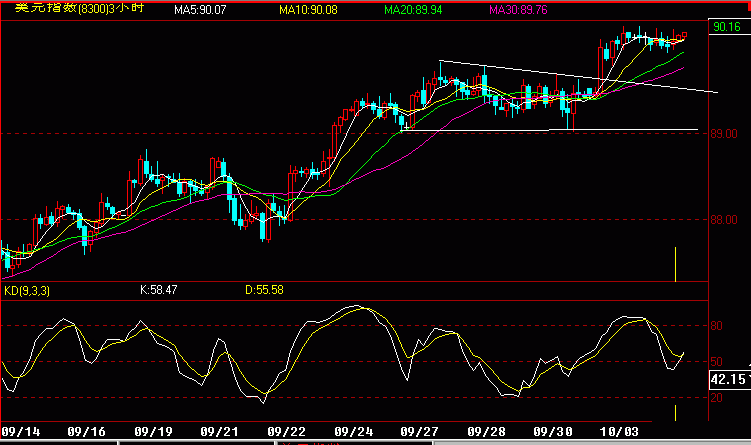
Task: Click the 89.00 price axis label
Action: point(724,134)
